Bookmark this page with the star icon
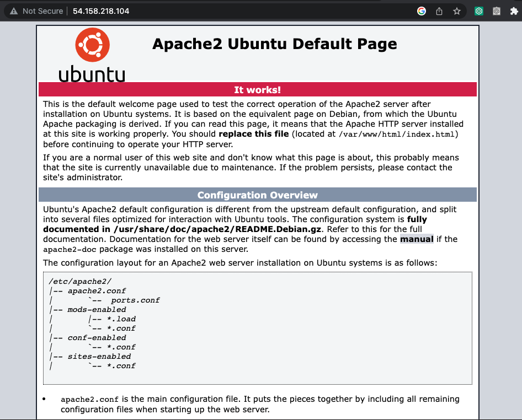This screenshot has height=420, width=522. coord(457,11)
